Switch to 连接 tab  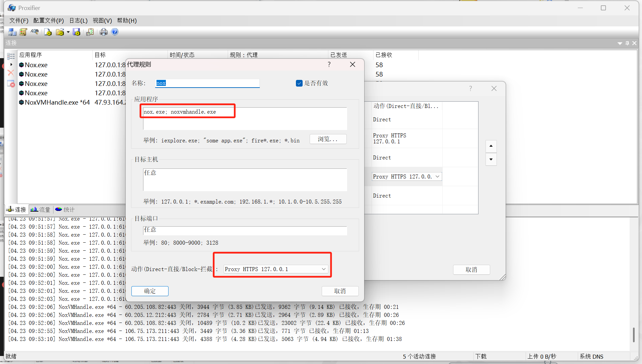pos(17,210)
